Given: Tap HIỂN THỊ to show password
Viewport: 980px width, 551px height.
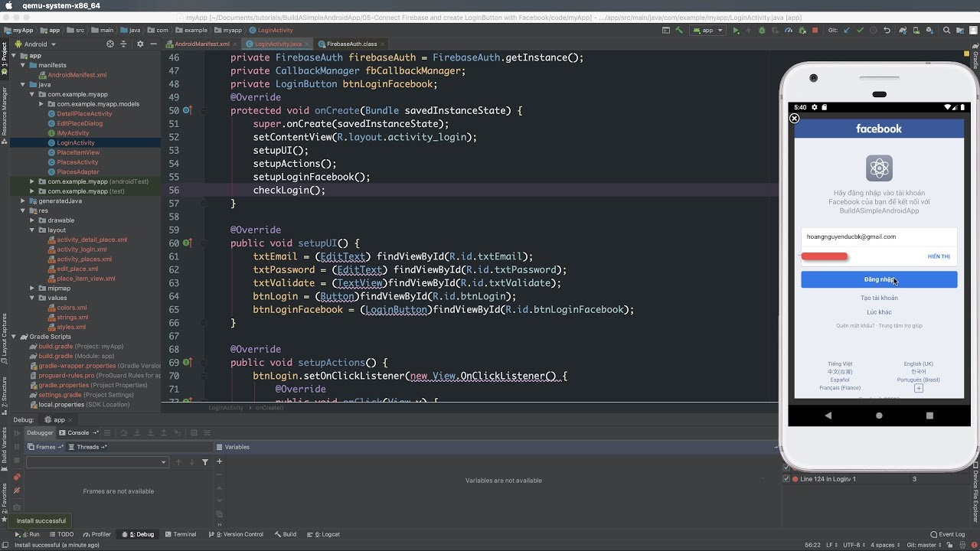Looking at the screenshot, I should [x=939, y=256].
